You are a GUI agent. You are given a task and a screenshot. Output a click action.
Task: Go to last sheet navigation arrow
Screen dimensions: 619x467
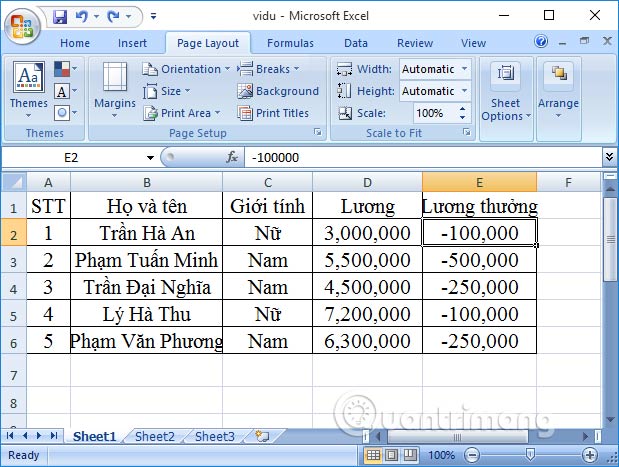54,435
